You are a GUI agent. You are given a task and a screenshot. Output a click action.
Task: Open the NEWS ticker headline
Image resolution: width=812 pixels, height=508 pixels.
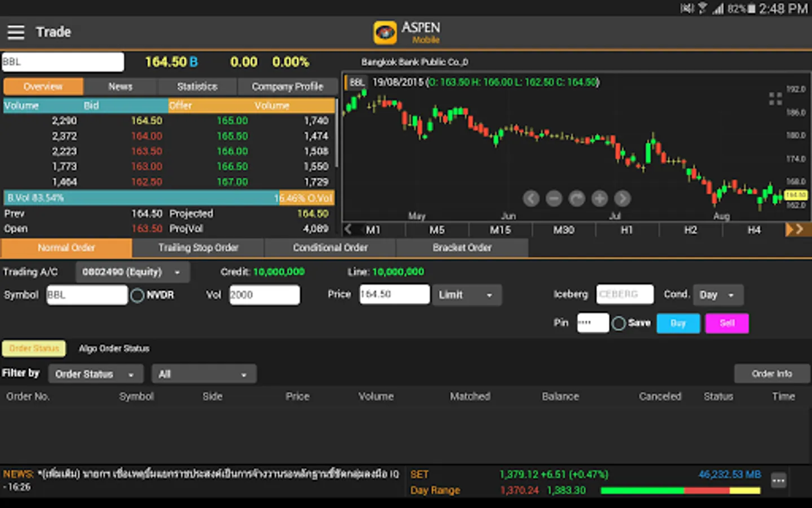(x=201, y=480)
